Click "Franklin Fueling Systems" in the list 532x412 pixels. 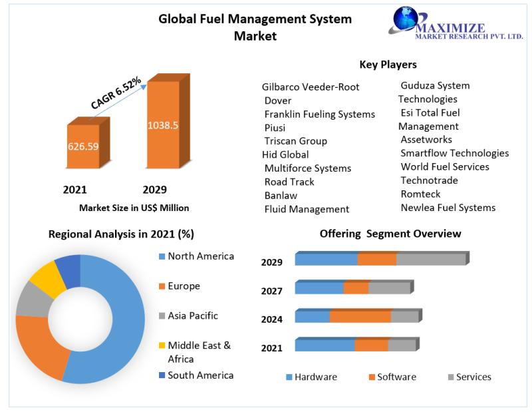pos(320,114)
